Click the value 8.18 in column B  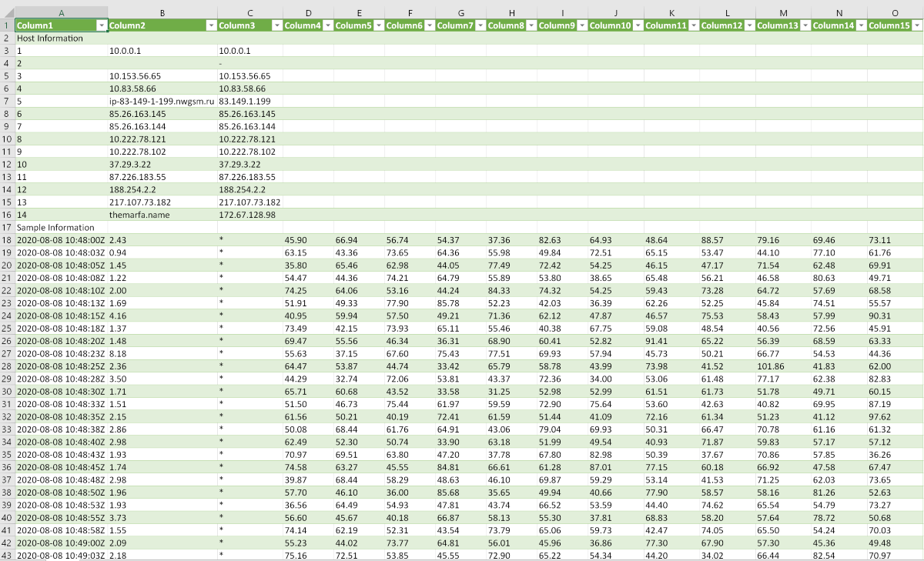[162, 354]
